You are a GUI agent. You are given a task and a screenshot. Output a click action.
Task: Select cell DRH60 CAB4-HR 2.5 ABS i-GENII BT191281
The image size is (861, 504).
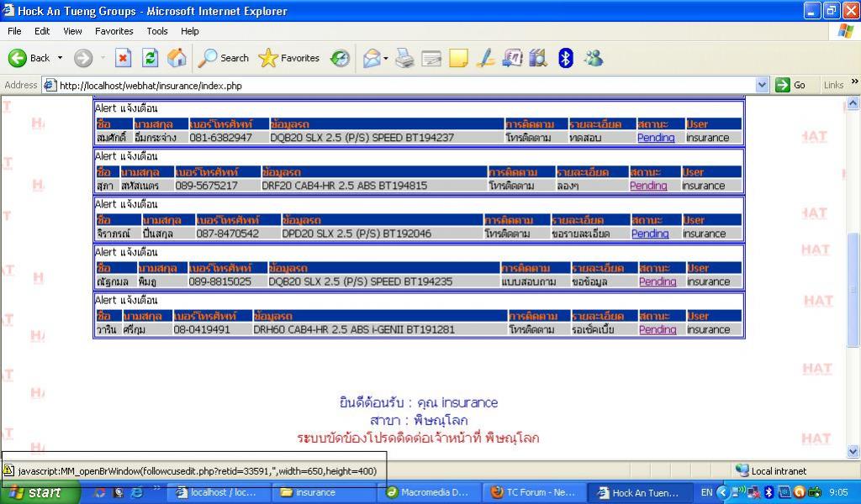click(354, 329)
